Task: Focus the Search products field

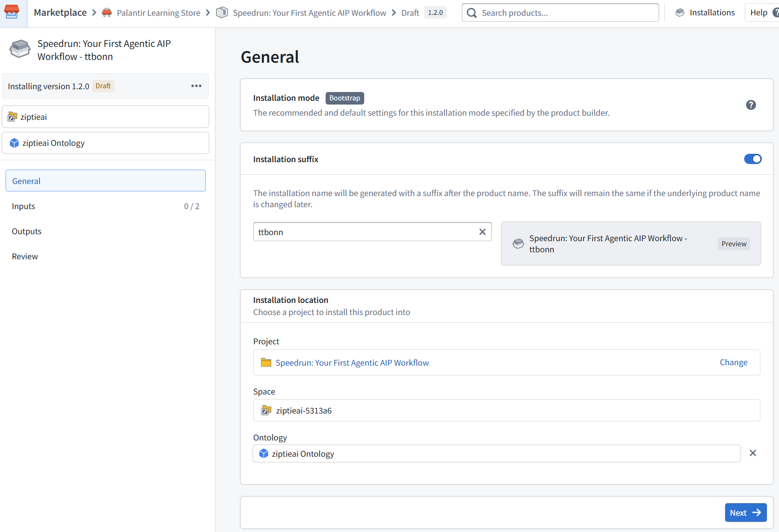Action: 560,13
